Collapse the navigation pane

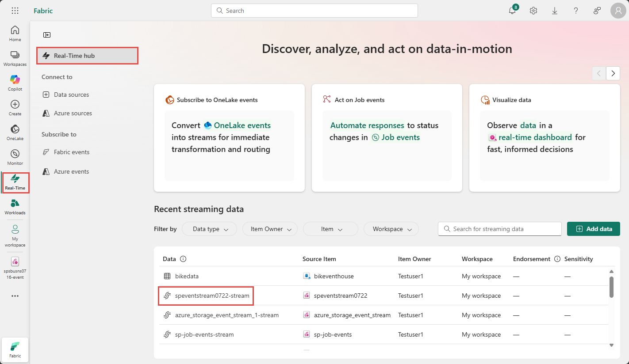pos(47,35)
